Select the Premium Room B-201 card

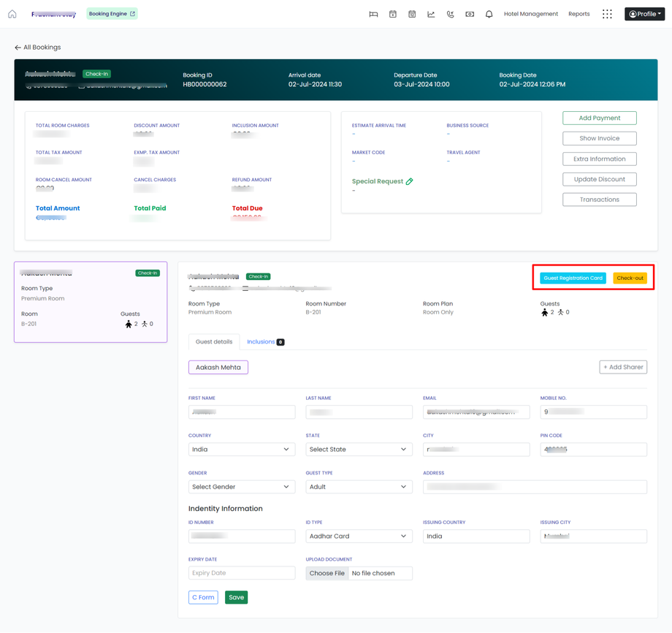point(91,302)
